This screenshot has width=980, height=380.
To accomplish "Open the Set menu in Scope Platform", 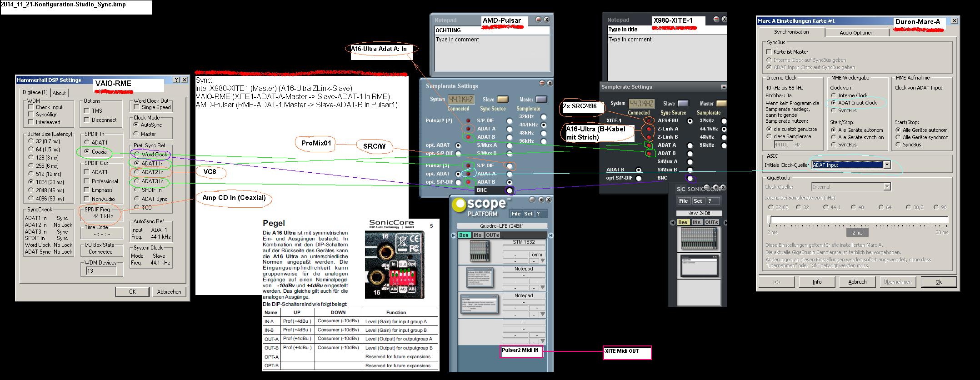I will pos(528,214).
